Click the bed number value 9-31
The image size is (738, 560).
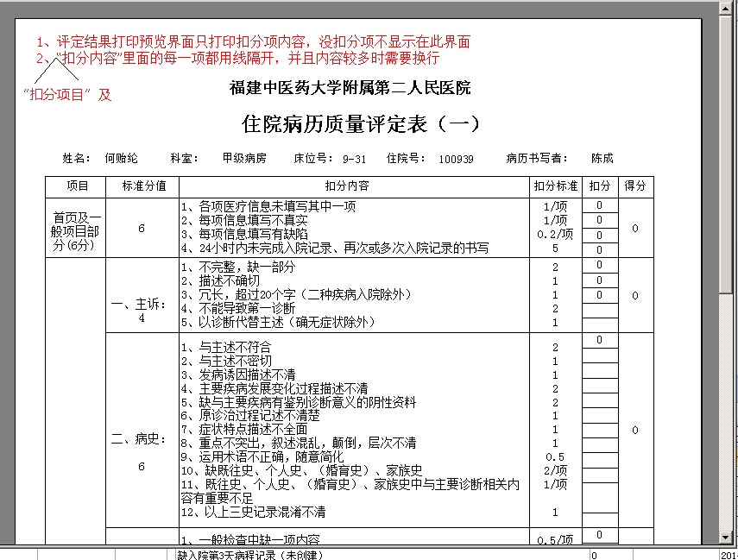[x=354, y=159]
